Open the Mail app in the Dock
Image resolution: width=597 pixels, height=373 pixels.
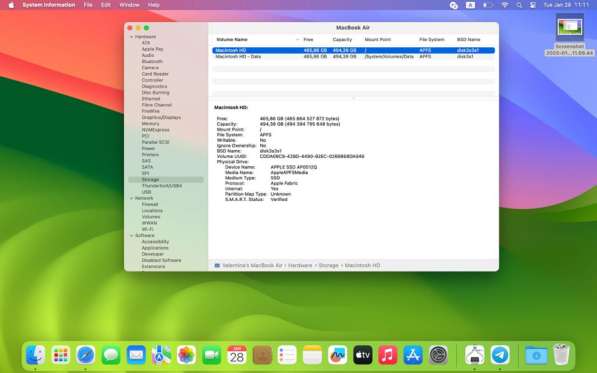(x=136, y=355)
